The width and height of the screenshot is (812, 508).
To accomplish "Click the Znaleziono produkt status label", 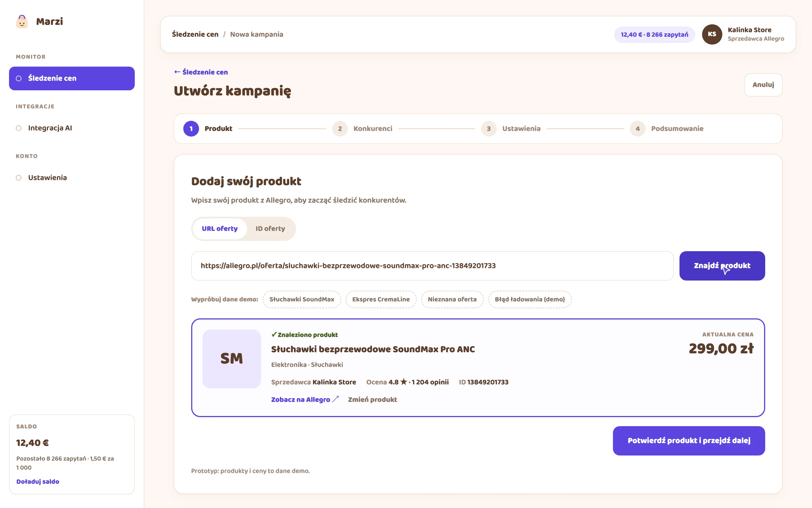I will click(304, 335).
